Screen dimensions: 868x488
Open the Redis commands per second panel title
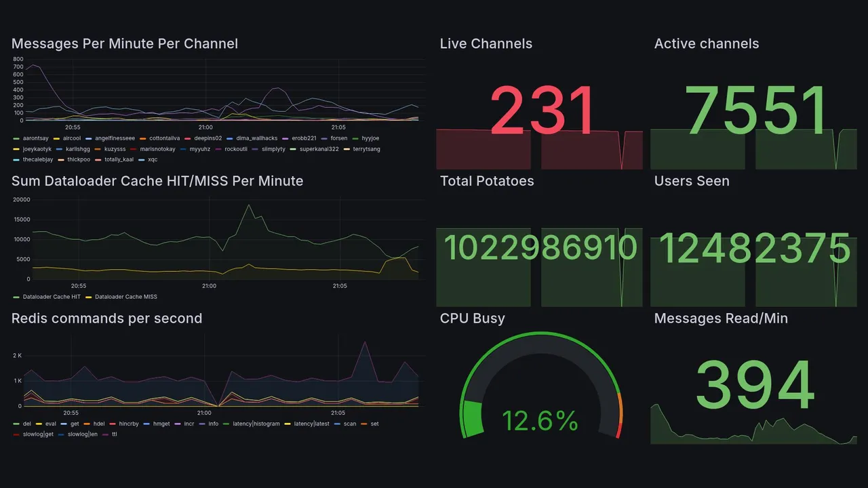(x=106, y=319)
